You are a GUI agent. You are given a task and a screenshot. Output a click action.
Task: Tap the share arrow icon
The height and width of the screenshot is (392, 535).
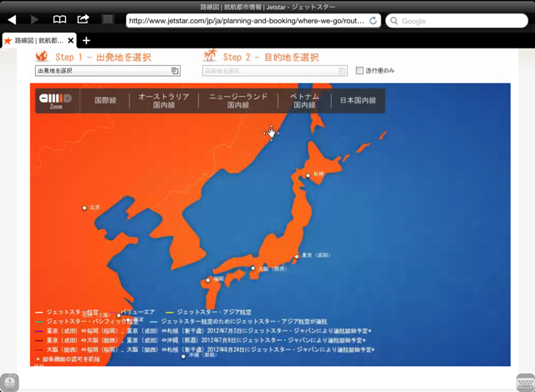tap(83, 18)
